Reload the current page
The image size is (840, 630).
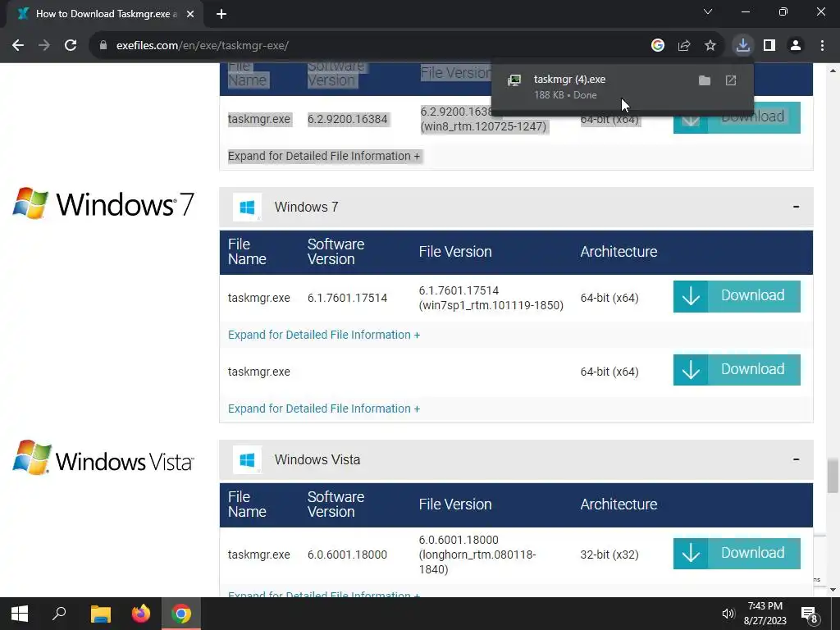pos(71,46)
